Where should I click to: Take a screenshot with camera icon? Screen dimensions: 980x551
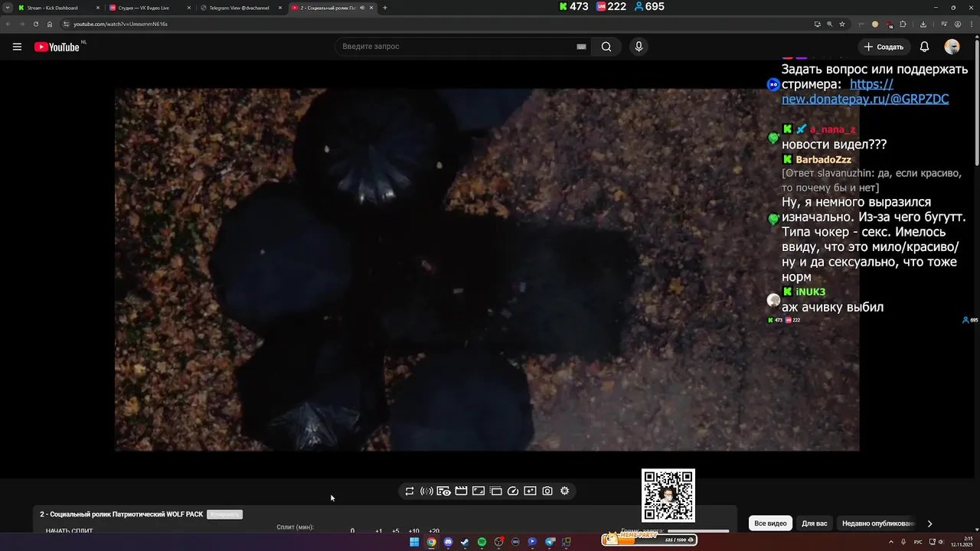pyautogui.click(x=547, y=491)
